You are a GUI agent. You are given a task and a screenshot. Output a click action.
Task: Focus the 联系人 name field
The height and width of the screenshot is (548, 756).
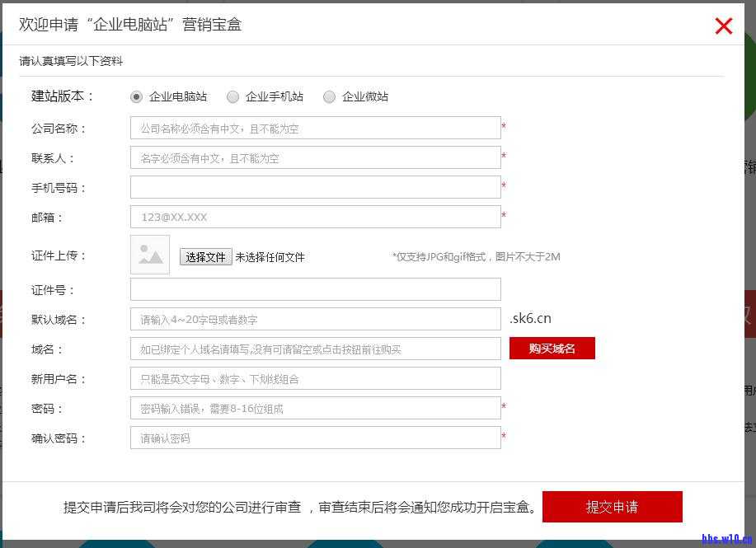point(315,158)
